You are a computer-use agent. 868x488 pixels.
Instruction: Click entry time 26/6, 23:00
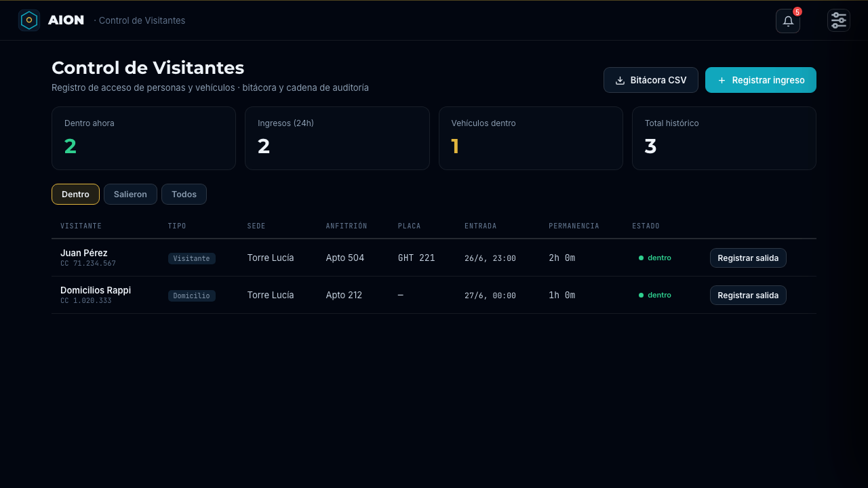point(490,258)
